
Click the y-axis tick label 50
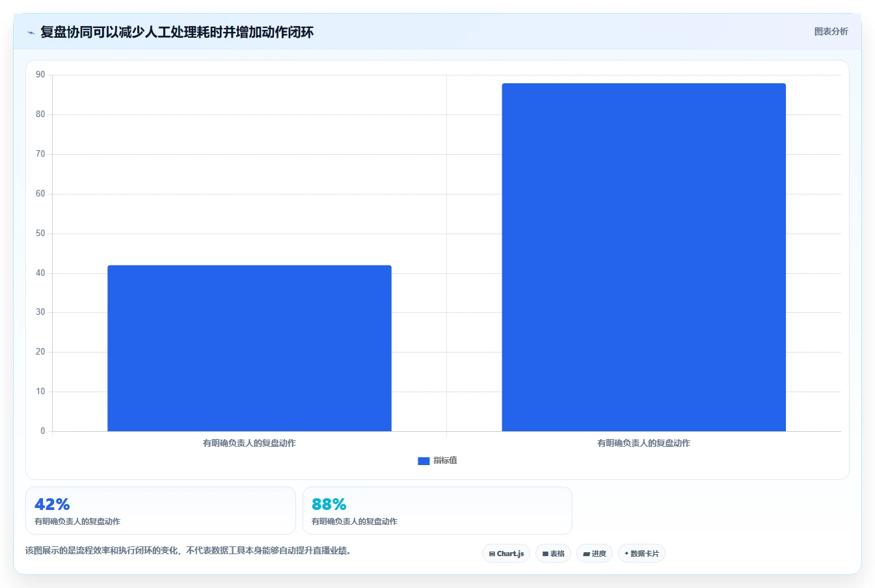pyautogui.click(x=40, y=234)
